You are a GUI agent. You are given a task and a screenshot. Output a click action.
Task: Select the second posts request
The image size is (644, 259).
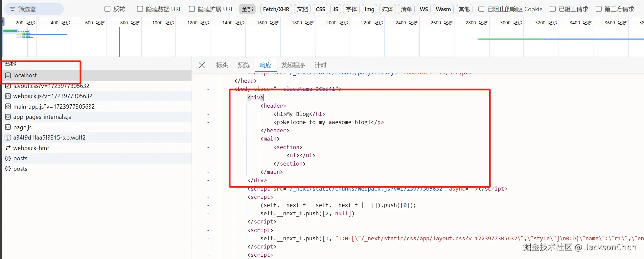(97, 169)
